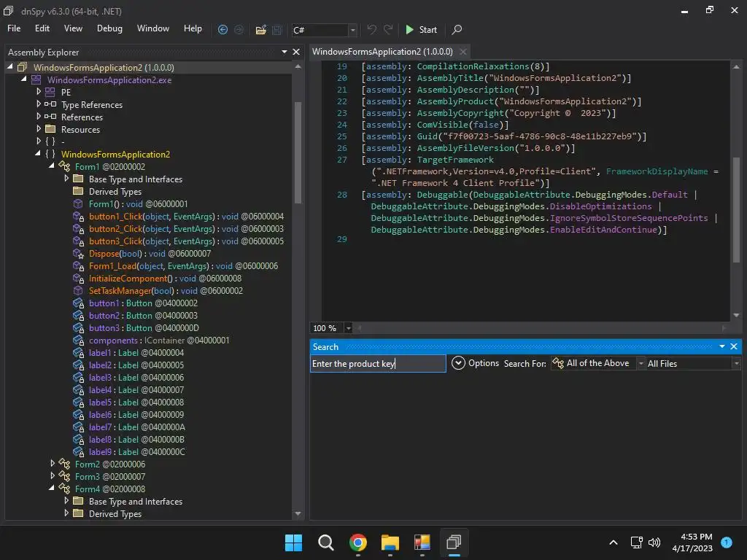Open the 100 % zoom dropdown
Image resolution: width=747 pixels, height=560 pixels.
(348, 328)
